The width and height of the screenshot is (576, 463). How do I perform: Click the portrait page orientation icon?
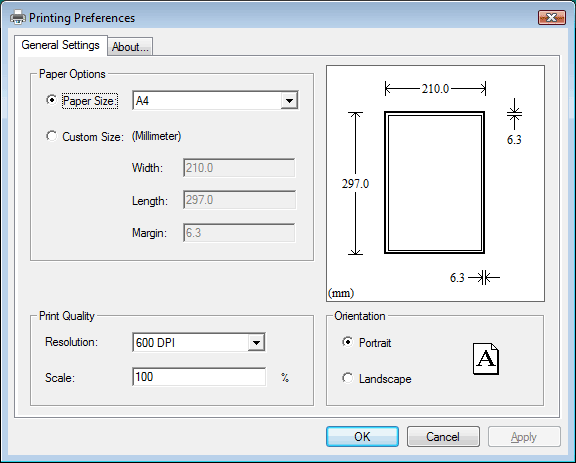tap(486, 359)
